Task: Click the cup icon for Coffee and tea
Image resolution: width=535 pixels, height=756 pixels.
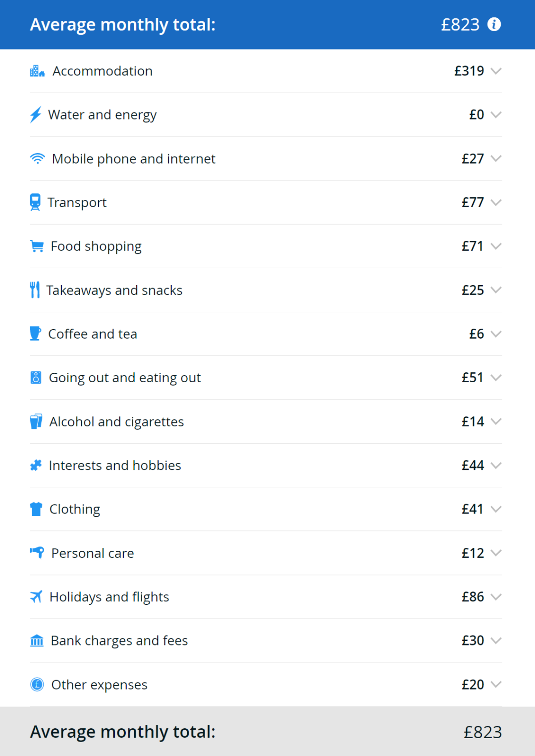Action: pyautogui.click(x=35, y=334)
